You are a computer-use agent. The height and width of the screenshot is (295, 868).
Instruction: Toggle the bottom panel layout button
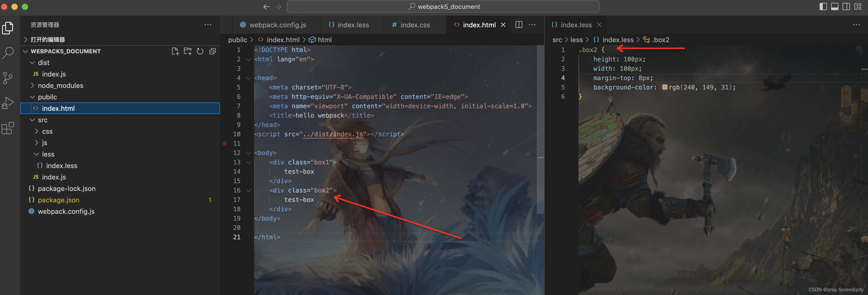pos(835,7)
